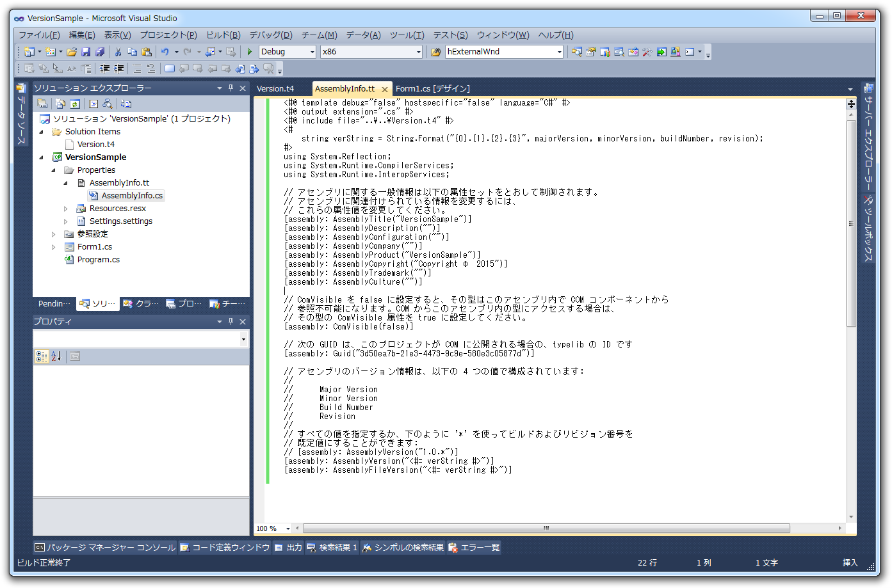The width and height of the screenshot is (892, 588).
Task: Click the Toggle Bookmark icon
Action: [x=170, y=68]
